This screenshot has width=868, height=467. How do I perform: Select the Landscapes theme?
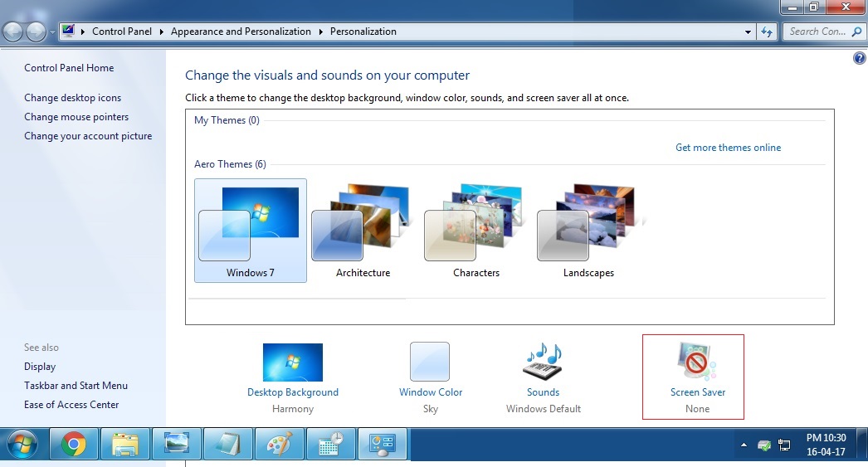[x=588, y=231]
